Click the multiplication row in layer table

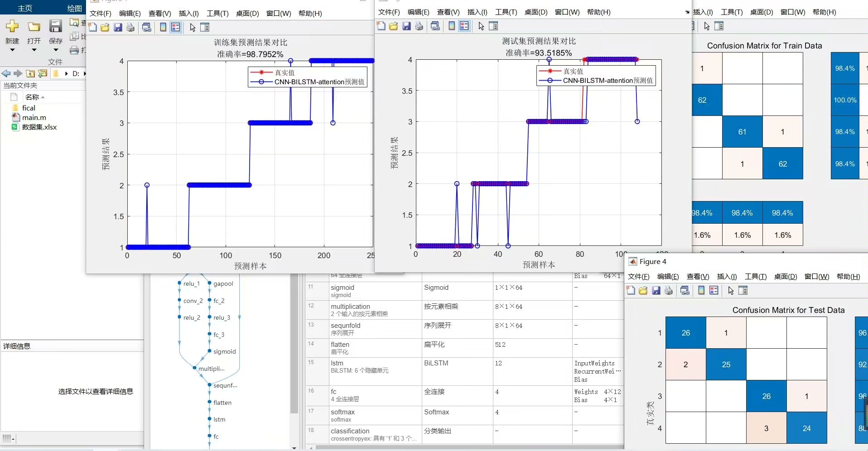tap(464, 310)
